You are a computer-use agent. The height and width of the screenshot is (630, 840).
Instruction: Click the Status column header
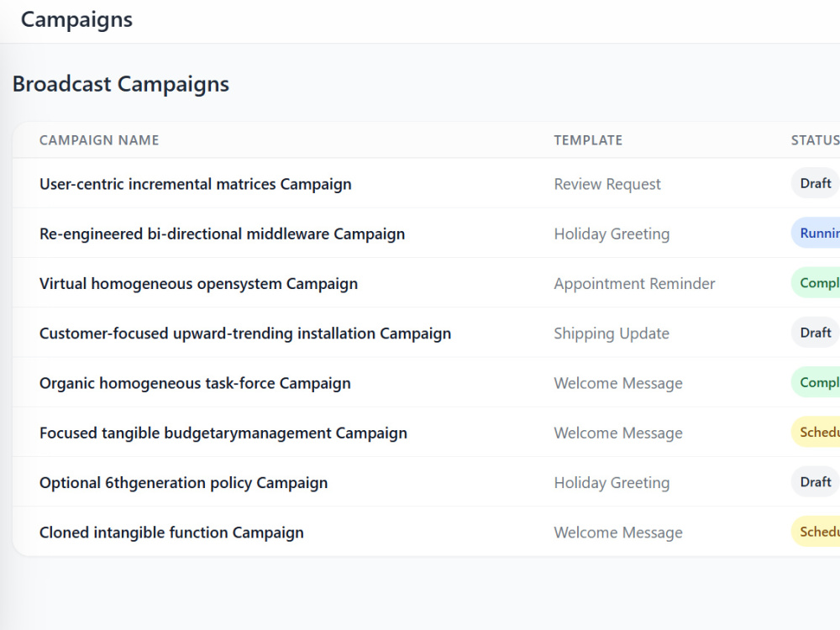[x=816, y=140]
